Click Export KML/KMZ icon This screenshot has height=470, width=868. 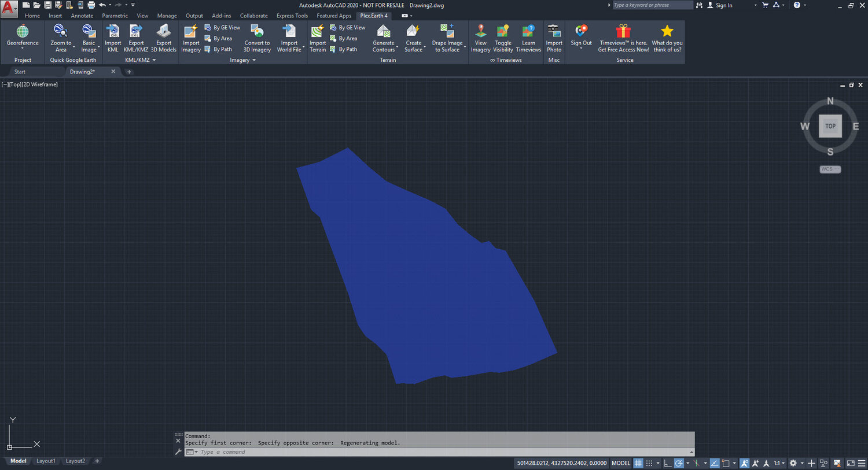[136, 31]
